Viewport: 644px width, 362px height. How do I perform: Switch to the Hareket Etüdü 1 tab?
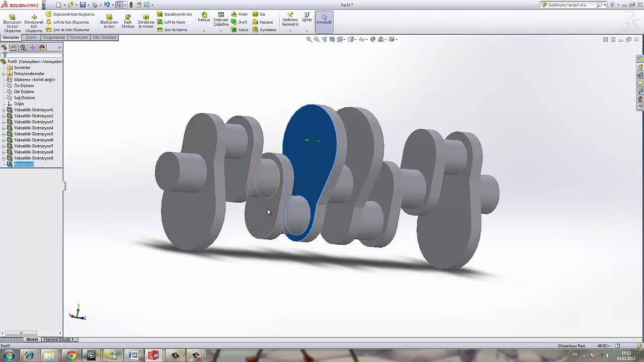(58, 339)
